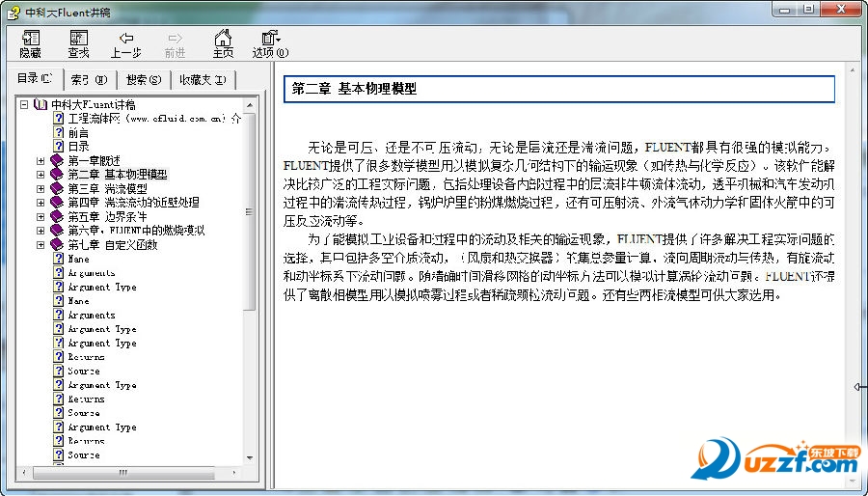Screen dimensions: 868x496
Task: Expand the 第七章 自定义函数 node
Action: (x=41, y=244)
